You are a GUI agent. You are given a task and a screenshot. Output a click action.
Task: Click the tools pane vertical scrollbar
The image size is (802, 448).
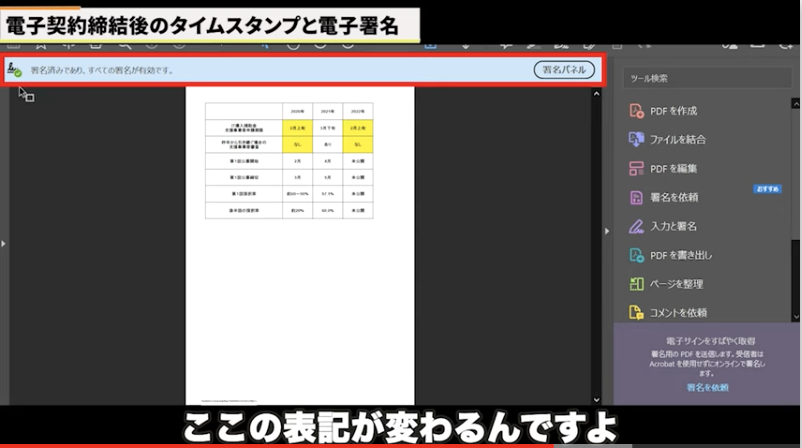796,200
